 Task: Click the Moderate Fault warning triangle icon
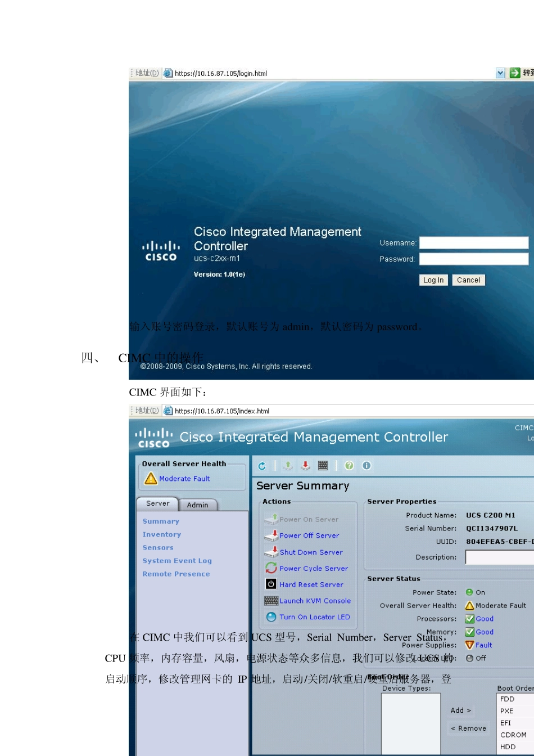(x=151, y=479)
